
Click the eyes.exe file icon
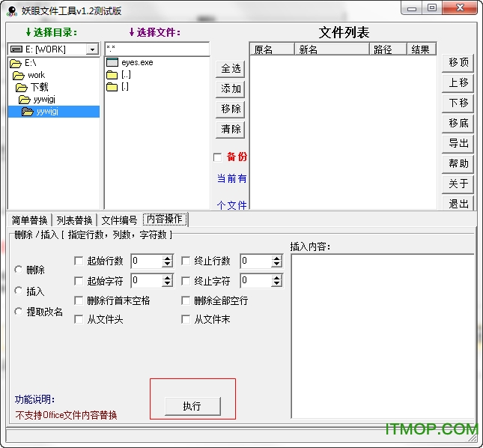(112, 63)
